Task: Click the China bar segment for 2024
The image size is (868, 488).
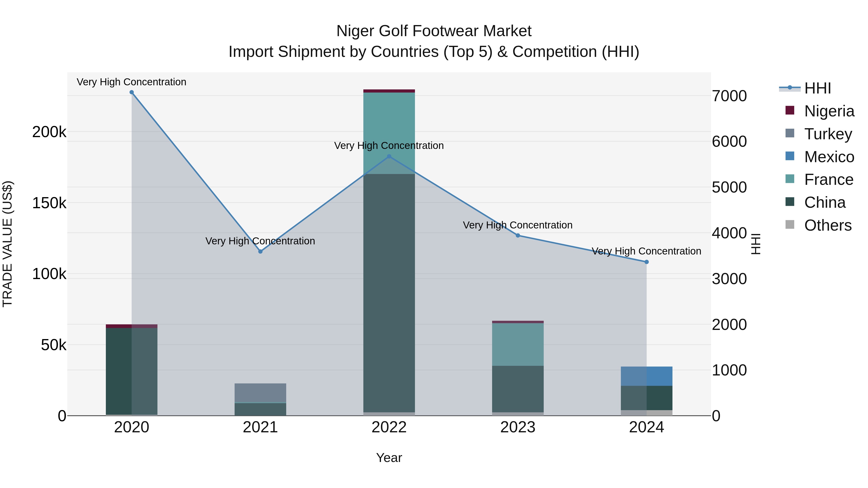Action: pos(647,398)
